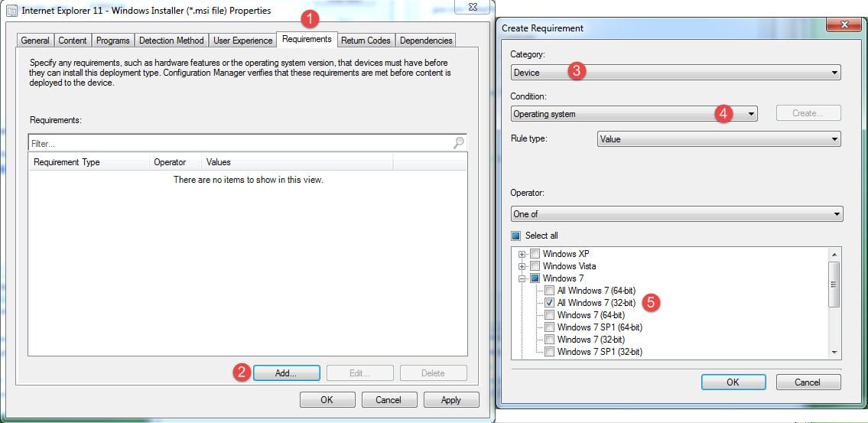
Task: Sort by Operator column header
Action: pos(175,162)
